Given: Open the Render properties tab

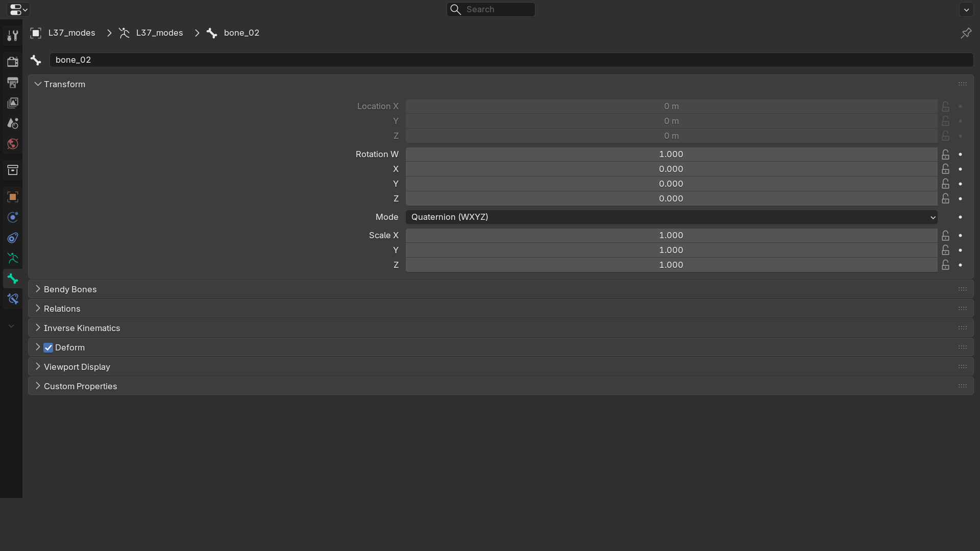Looking at the screenshot, I should [12, 62].
